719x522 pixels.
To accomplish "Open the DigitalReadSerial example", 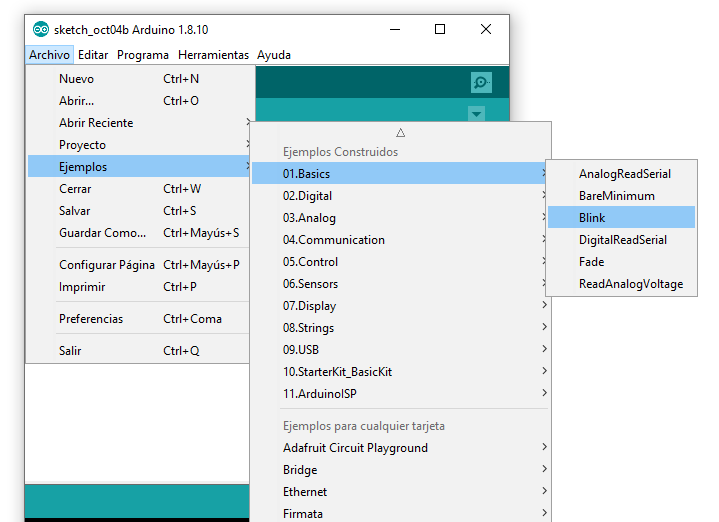I will [x=621, y=239].
